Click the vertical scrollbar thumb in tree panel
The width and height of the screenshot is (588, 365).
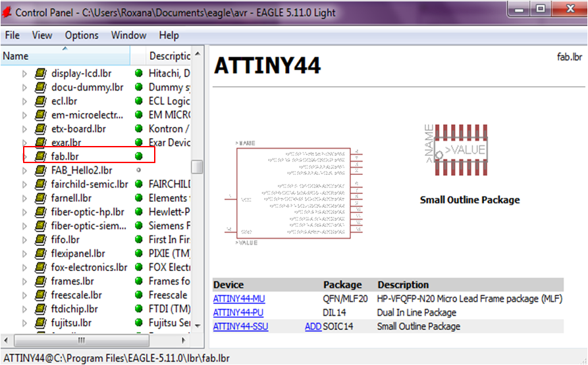pyautogui.click(x=197, y=167)
